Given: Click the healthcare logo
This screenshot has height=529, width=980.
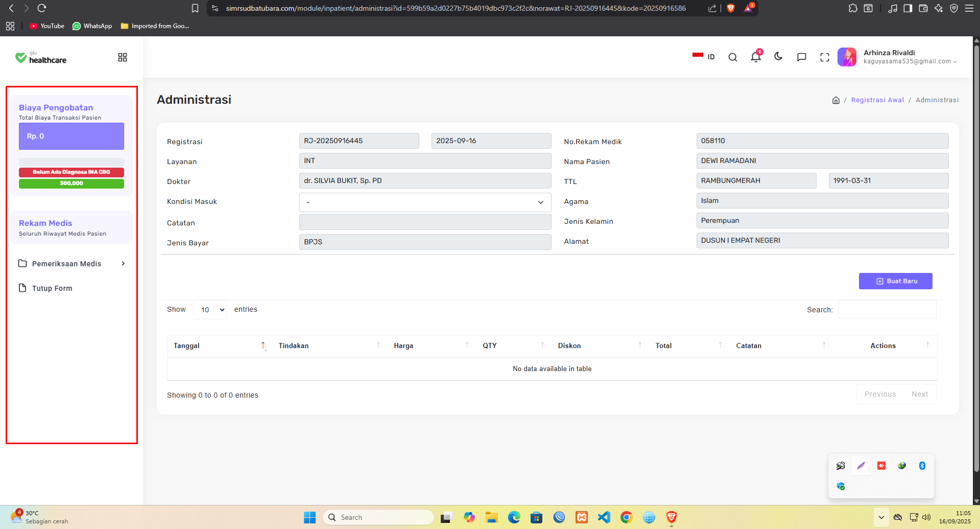Looking at the screenshot, I should pyautogui.click(x=41, y=58).
